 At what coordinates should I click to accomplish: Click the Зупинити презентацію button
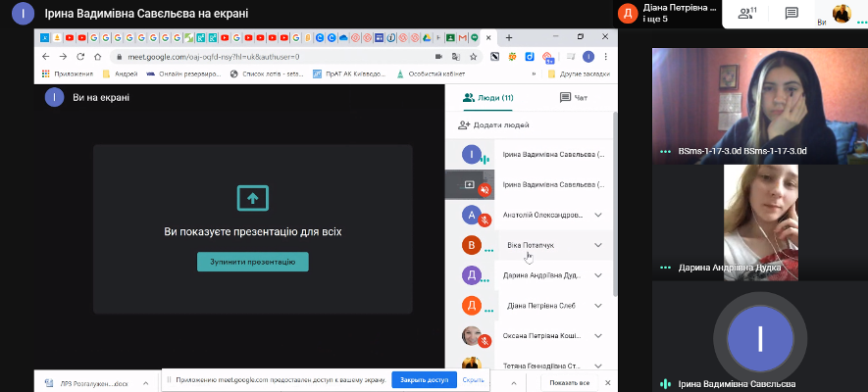253,262
